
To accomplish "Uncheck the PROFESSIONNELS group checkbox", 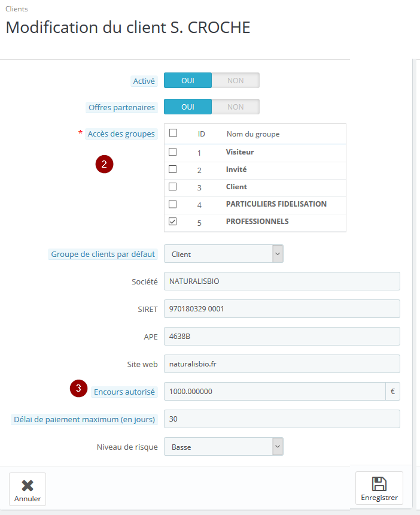I will pos(172,222).
